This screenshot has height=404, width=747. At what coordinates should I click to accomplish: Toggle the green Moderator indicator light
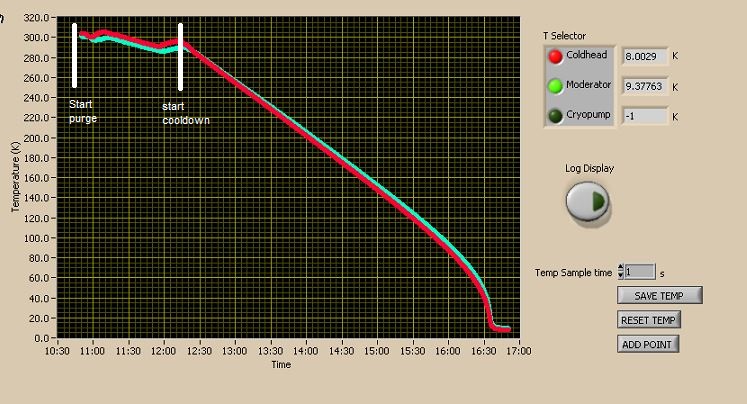click(555, 86)
